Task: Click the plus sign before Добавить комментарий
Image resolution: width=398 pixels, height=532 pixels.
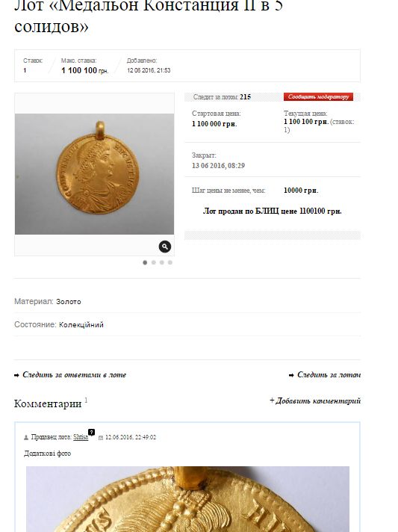Action: 272,400
